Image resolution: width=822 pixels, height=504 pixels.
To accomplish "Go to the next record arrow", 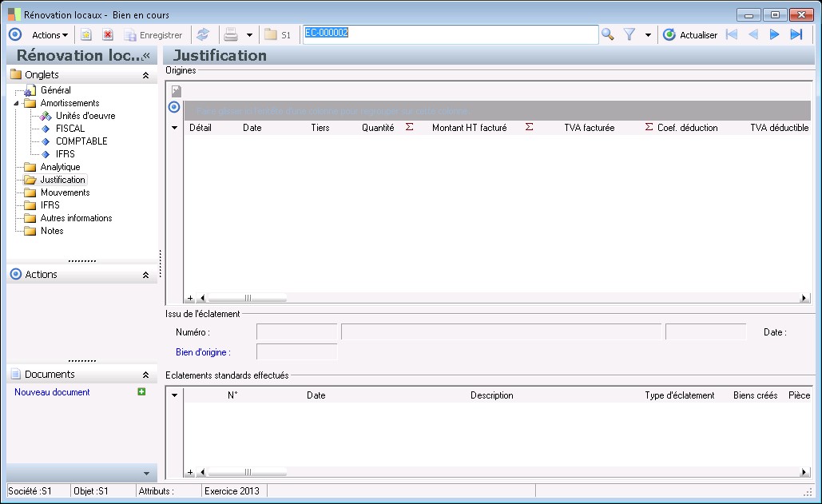I will point(774,35).
